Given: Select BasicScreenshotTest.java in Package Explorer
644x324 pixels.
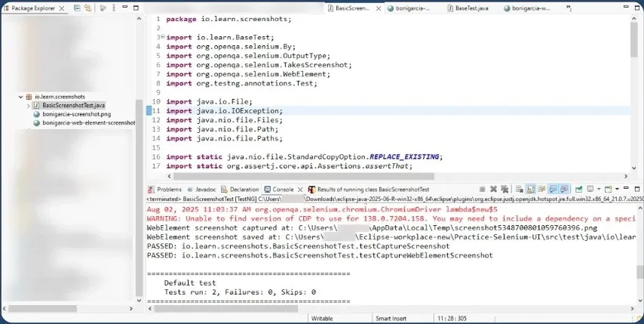Looking at the screenshot, I should [x=73, y=105].
